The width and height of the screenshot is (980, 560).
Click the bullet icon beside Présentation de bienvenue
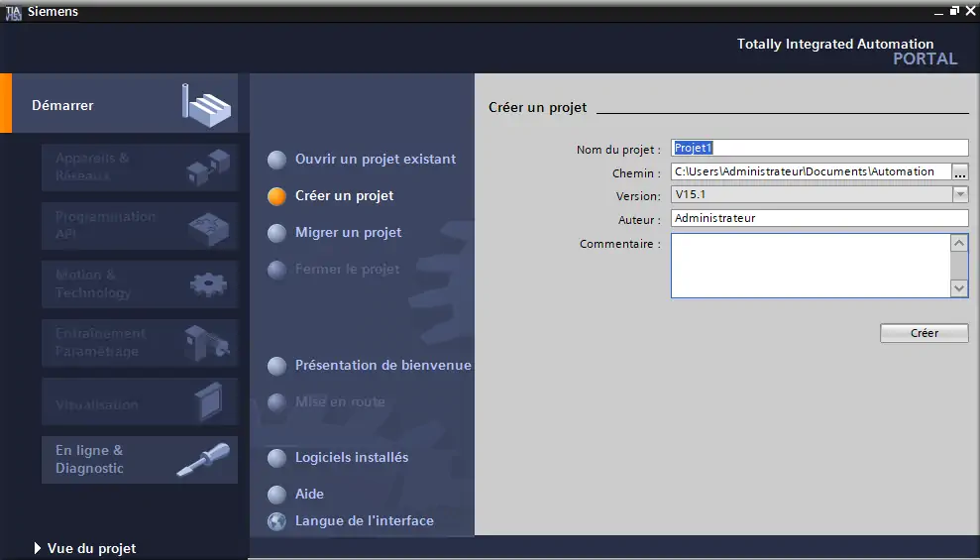point(276,367)
